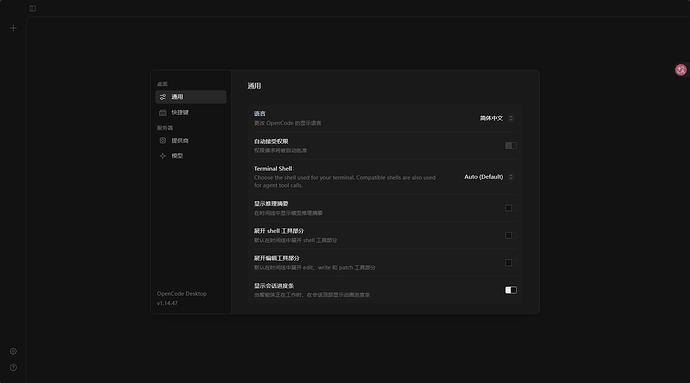Click the 'Choose the shell used' description
Viewport: 690px width, 383px height.
coord(345,181)
